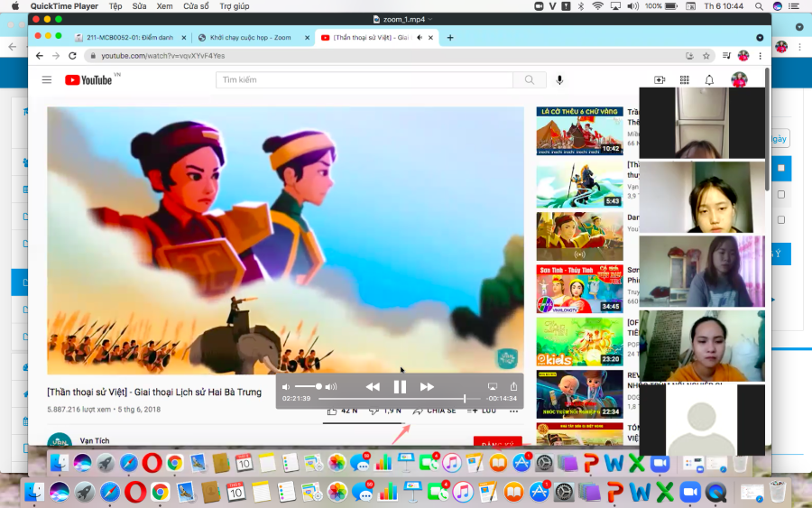812x508 pixels.
Task: Open the Trợ giúp menu
Action: coord(234,6)
